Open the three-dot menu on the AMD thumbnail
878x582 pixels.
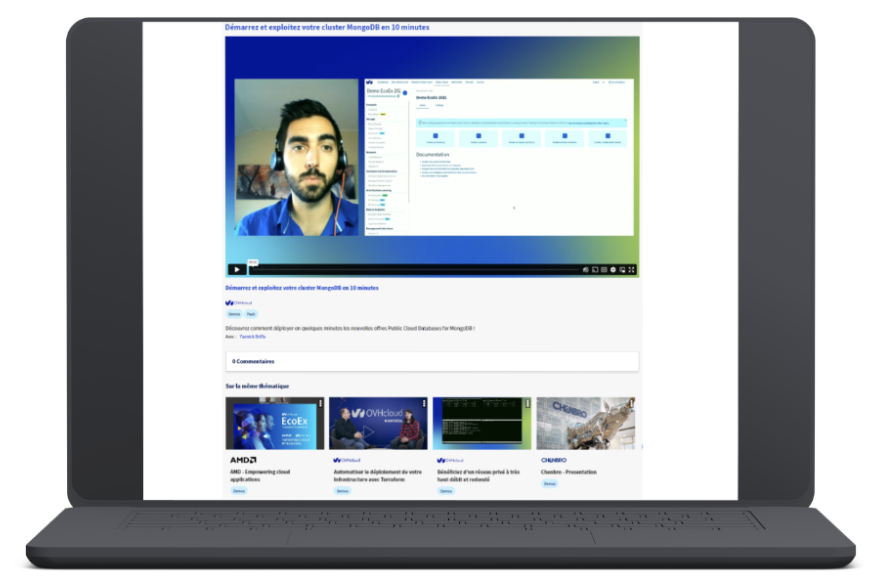[x=320, y=403]
